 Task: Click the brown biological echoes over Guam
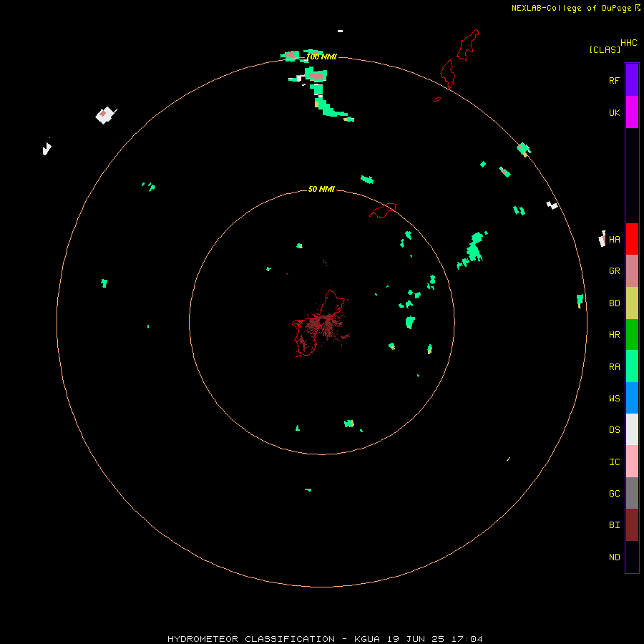pos(323,324)
